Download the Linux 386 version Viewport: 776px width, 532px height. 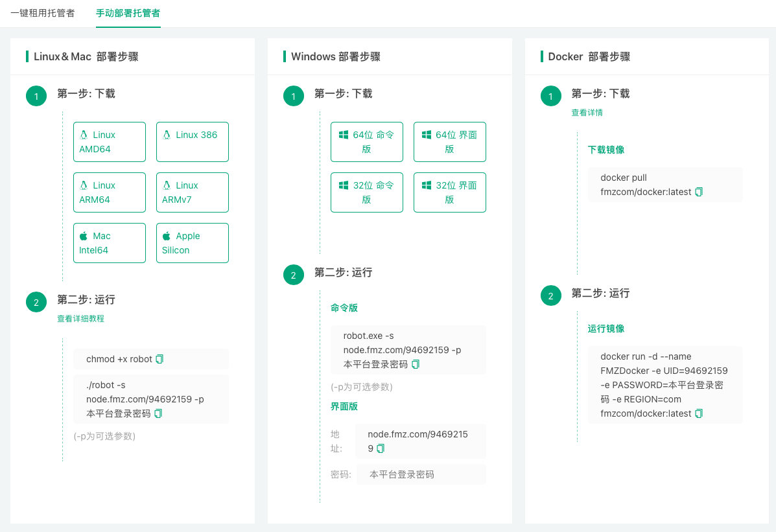click(x=192, y=141)
